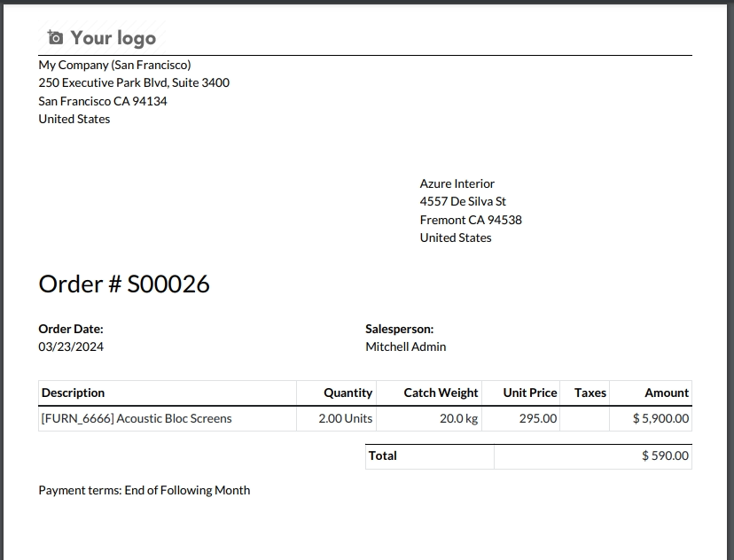Select the total value "$ 590.00"
This screenshot has width=734, height=560.
point(665,455)
